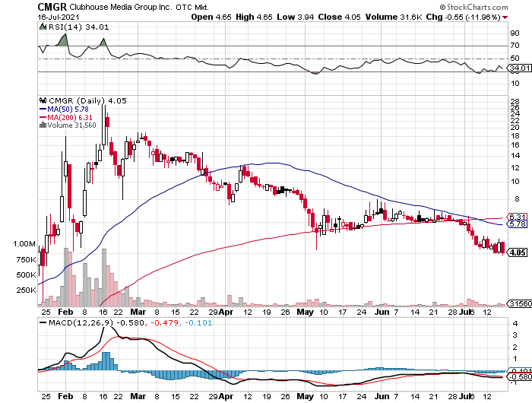This screenshot has width=532, height=403.
Task: Click the volume bars icon in legend
Action: (42, 125)
